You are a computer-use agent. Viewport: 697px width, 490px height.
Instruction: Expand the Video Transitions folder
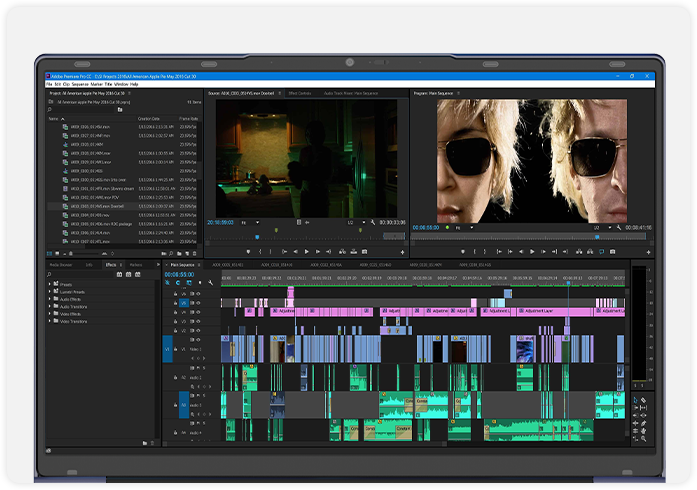click(x=51, y=321)
